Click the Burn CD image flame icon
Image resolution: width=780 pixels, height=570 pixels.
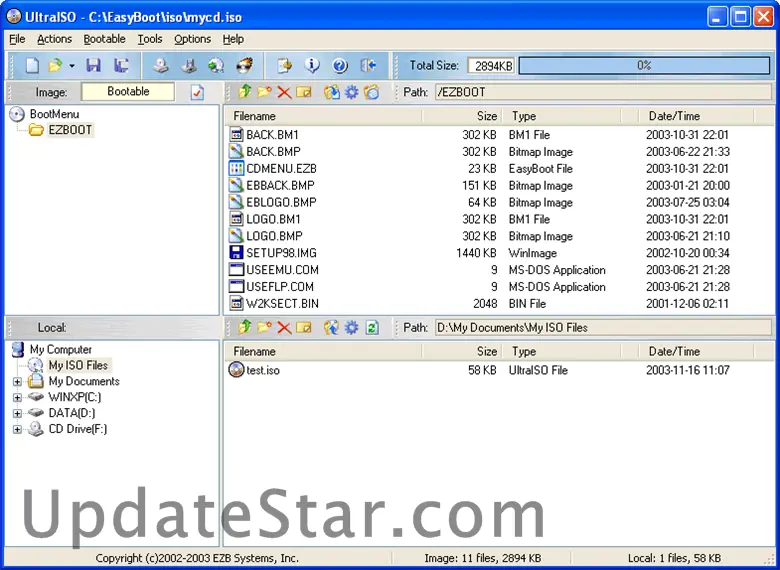[244, 66]
